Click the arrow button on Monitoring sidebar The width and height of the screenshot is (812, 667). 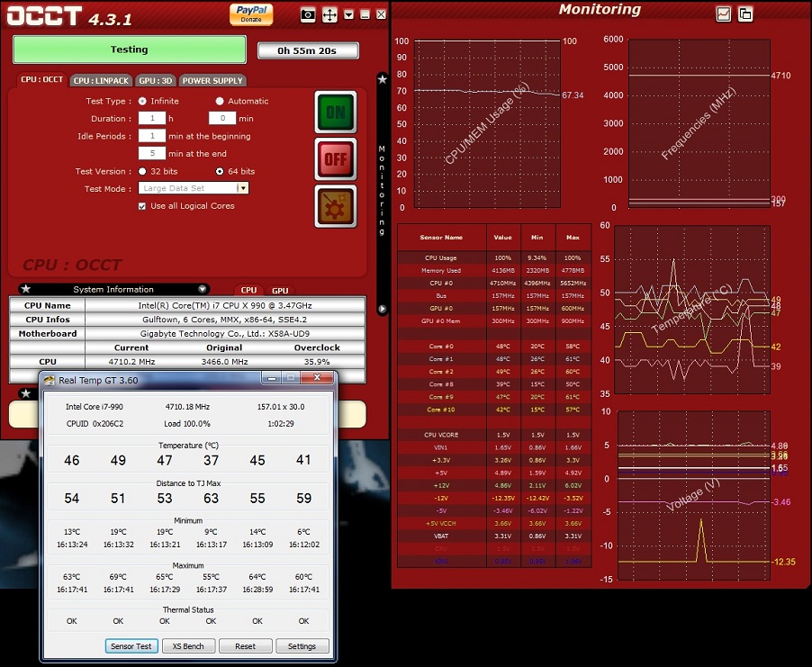pyautogui.click(x=383, y=309)
